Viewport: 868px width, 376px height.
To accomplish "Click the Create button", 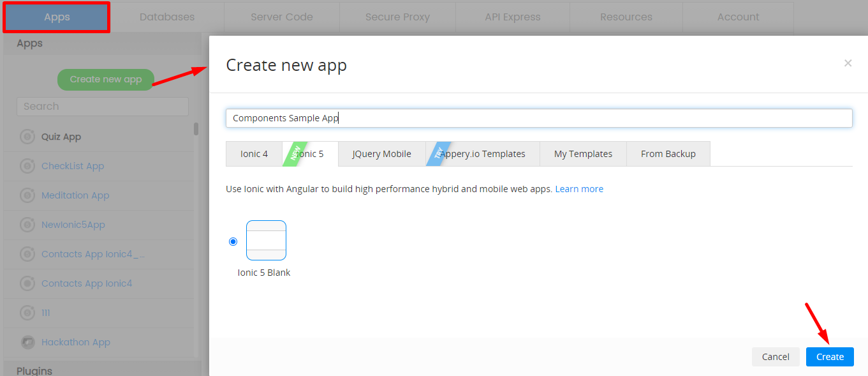I will tap(830, 357).
